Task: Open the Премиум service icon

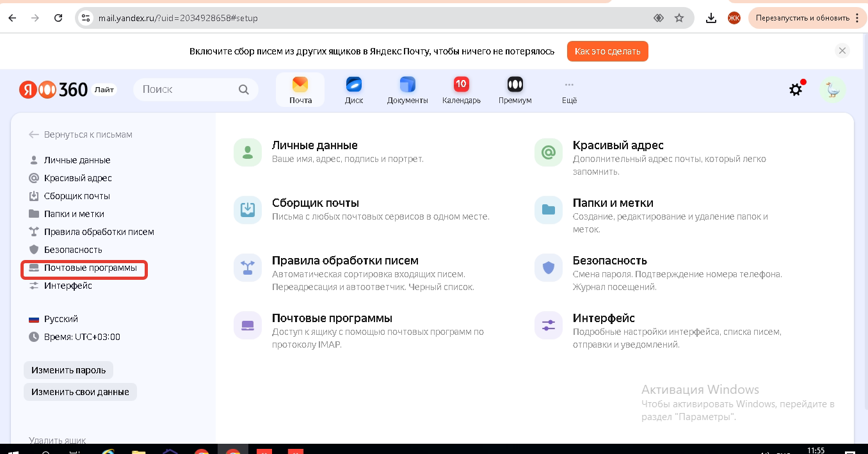Action: [515, 90]
